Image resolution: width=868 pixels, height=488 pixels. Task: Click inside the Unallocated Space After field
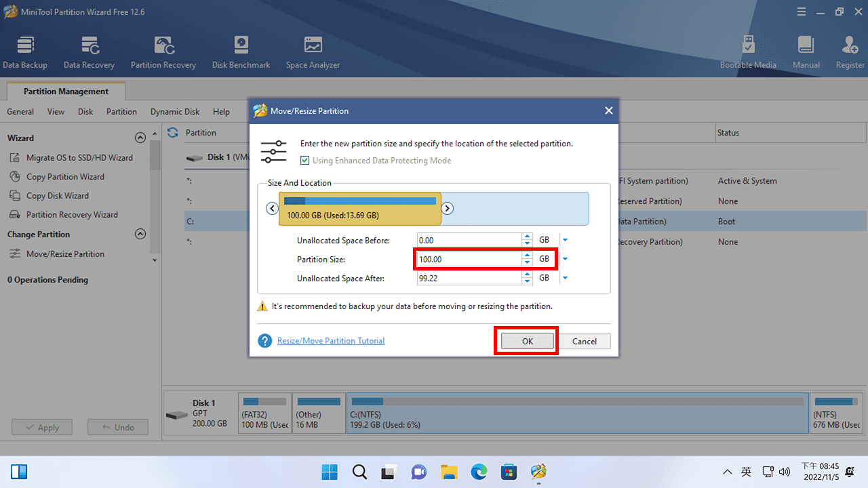click(468, 277)
